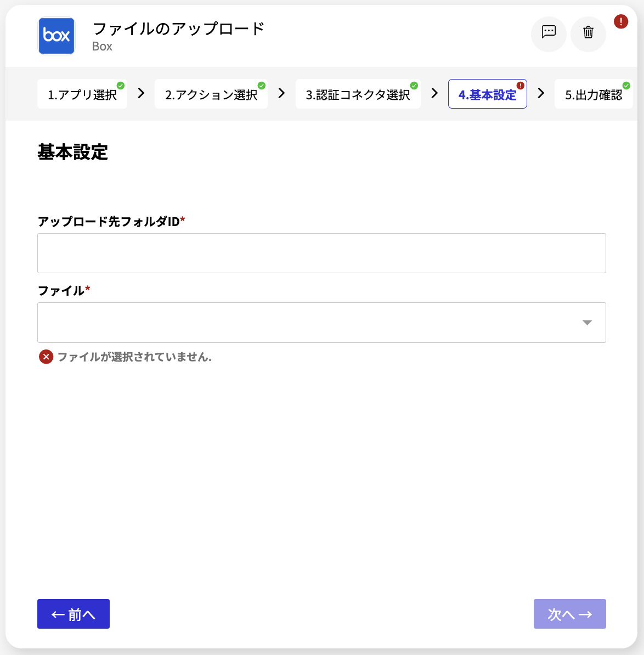Go to step 2.アクション選択
Image resolution: width=644 pixels, height=655 pixels.
211,94
